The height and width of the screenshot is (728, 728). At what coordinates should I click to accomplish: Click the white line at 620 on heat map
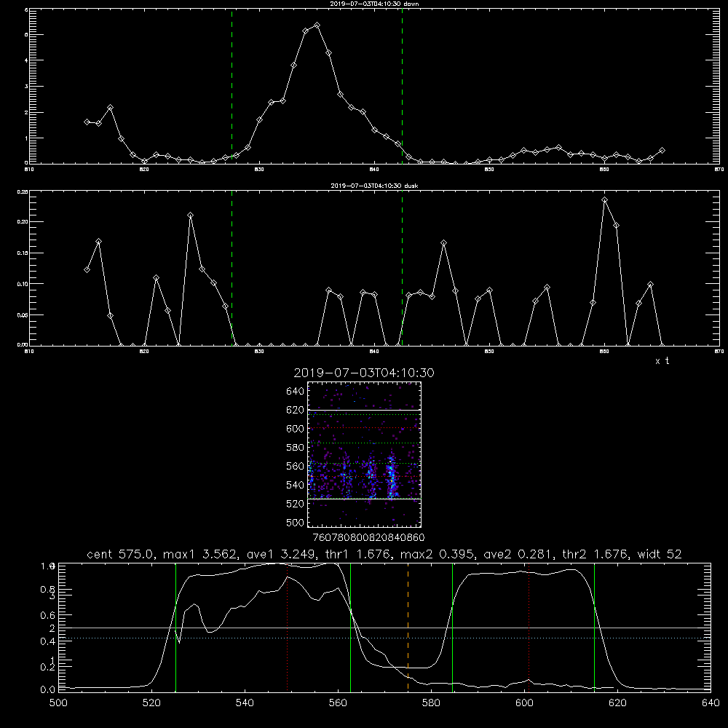point(365,410)
